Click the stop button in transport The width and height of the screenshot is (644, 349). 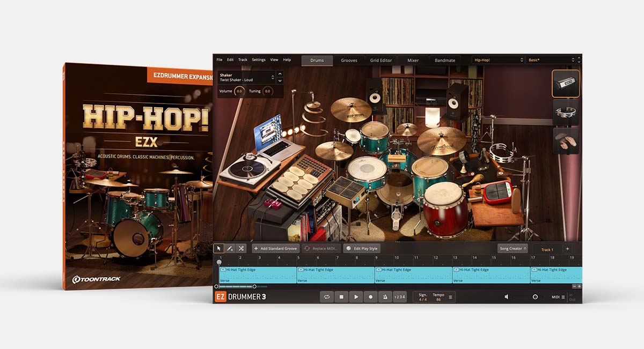(341, 296)
